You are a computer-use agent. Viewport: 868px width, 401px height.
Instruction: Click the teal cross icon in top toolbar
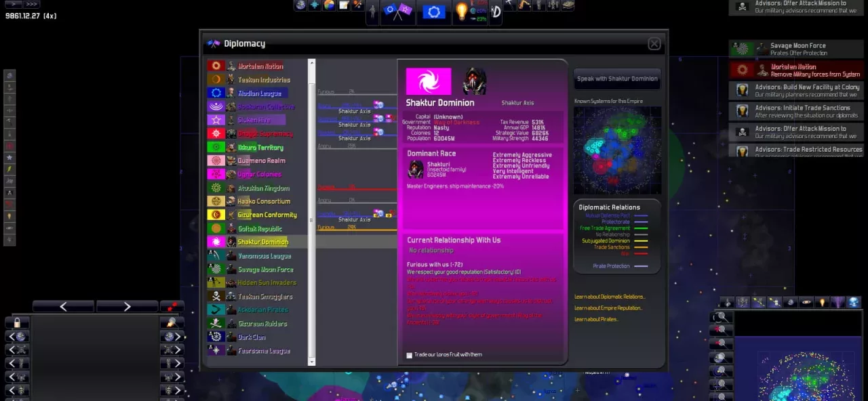pyautogui.click(x=315, y=5)
